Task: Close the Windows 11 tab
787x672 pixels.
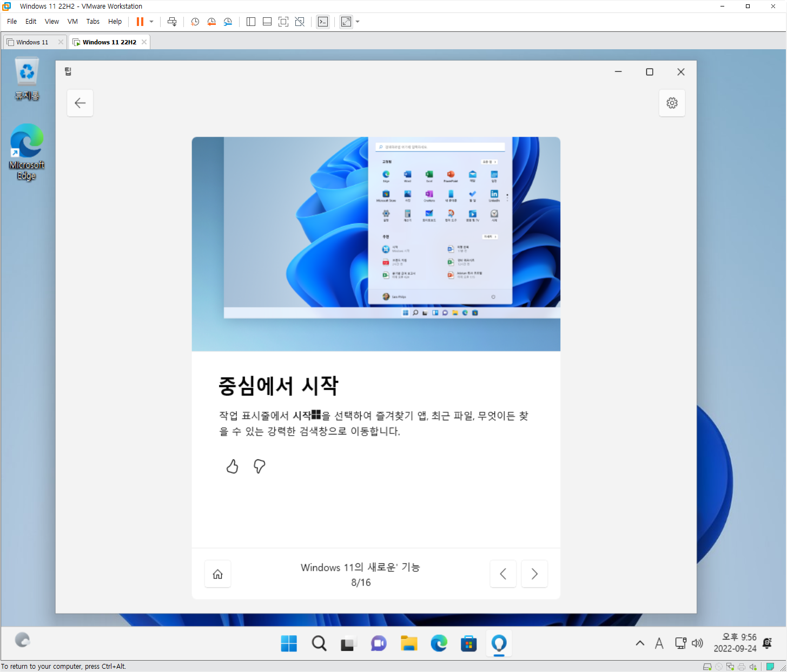Action: click(x=61, y=42)
